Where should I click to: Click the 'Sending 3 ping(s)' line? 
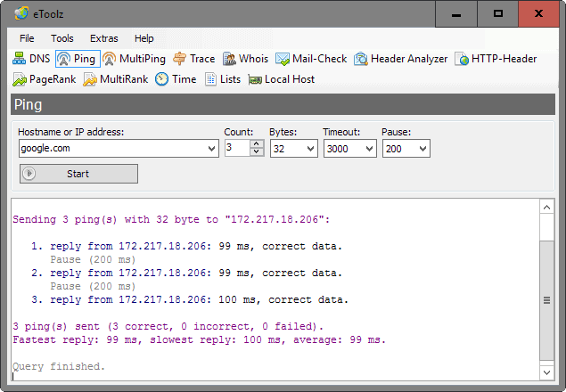[x=171, y=219]
